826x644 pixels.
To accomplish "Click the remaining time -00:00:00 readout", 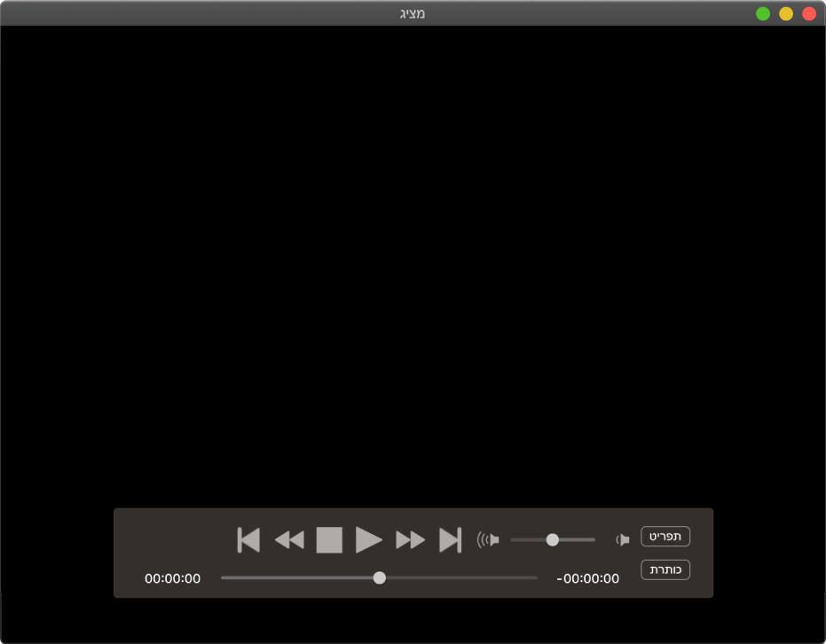I will point(588,578).
